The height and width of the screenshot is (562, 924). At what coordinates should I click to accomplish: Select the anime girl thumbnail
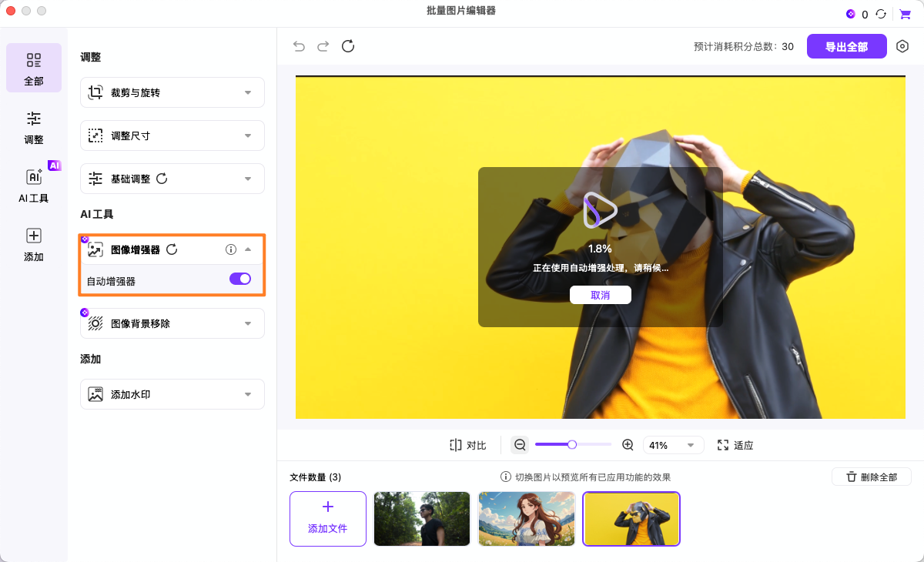527,519
